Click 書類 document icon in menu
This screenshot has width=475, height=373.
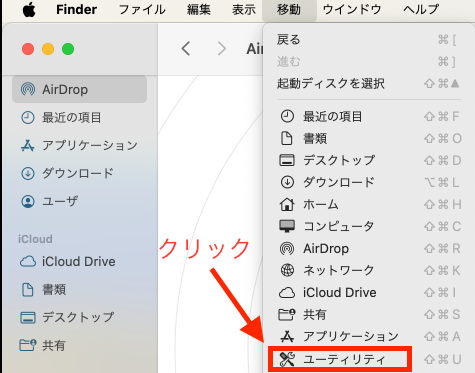(x=287, y=138)
